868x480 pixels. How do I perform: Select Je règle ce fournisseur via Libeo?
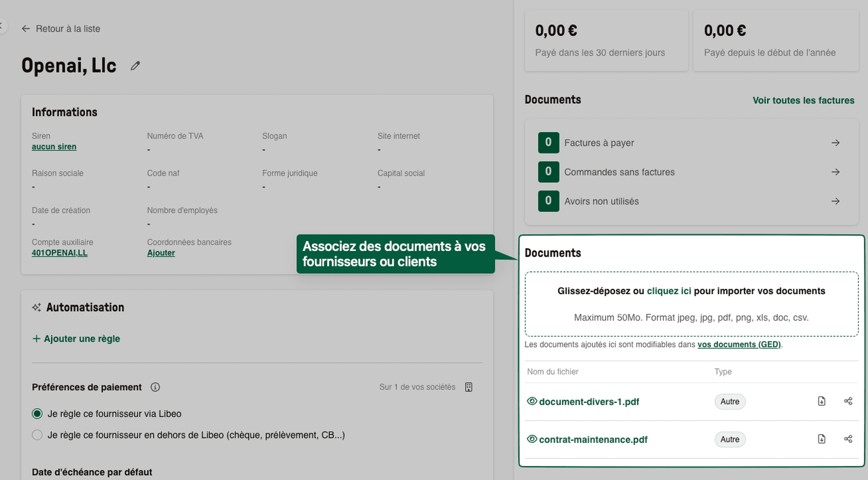pyautogui.click(x=37, y=413)
